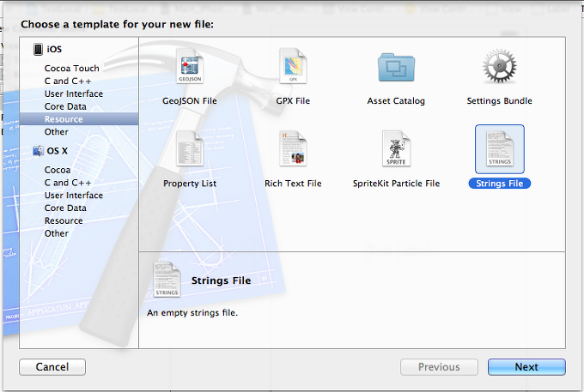The width and height of the screenshot is (584, 392).
Task: Select the SpriteKit Particle File icon
Action: coord(396,148)
